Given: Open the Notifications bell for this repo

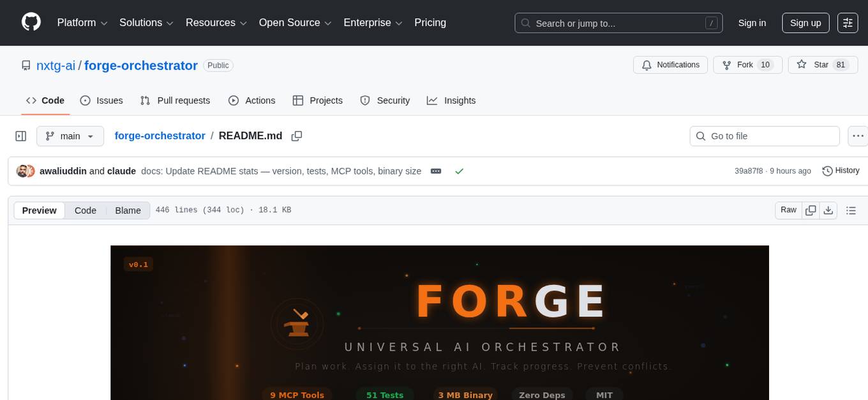Looking at the screenshot, I should coord(670,65).
